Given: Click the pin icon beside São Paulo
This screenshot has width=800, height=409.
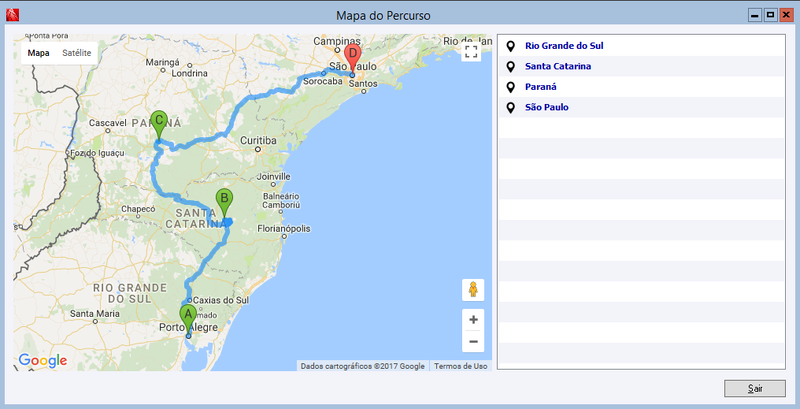Looking at the screenshot, I should 510,108.
